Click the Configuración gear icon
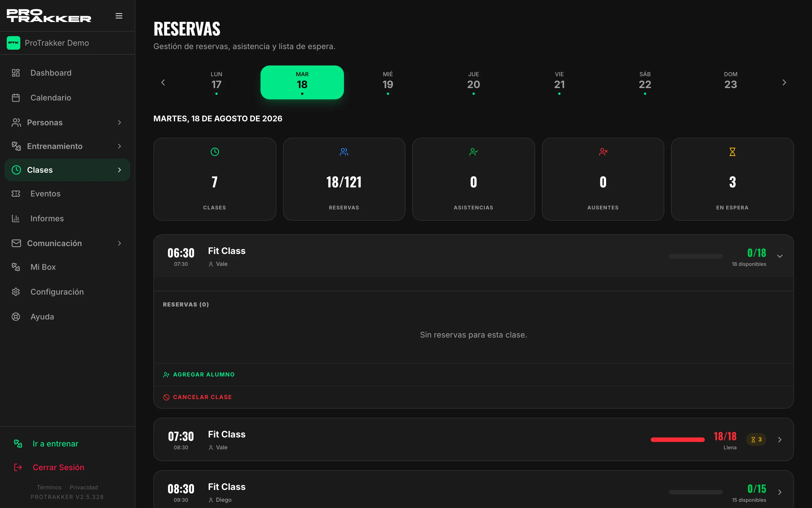 coord(16,292)
